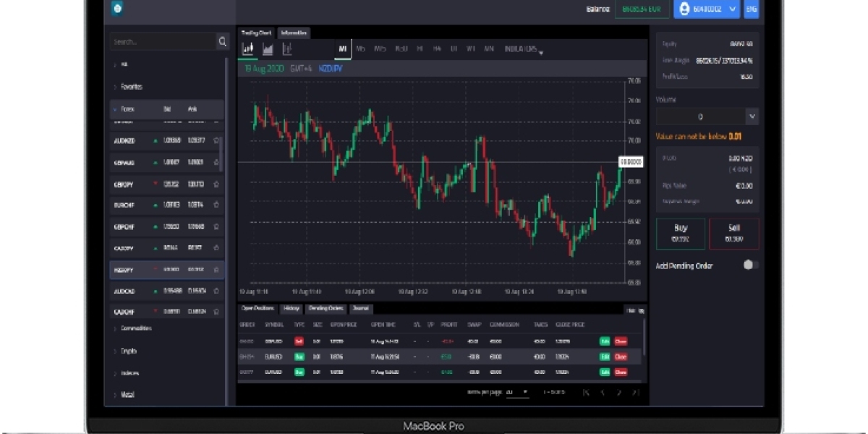Switch to the History tab

click(292, 308)
